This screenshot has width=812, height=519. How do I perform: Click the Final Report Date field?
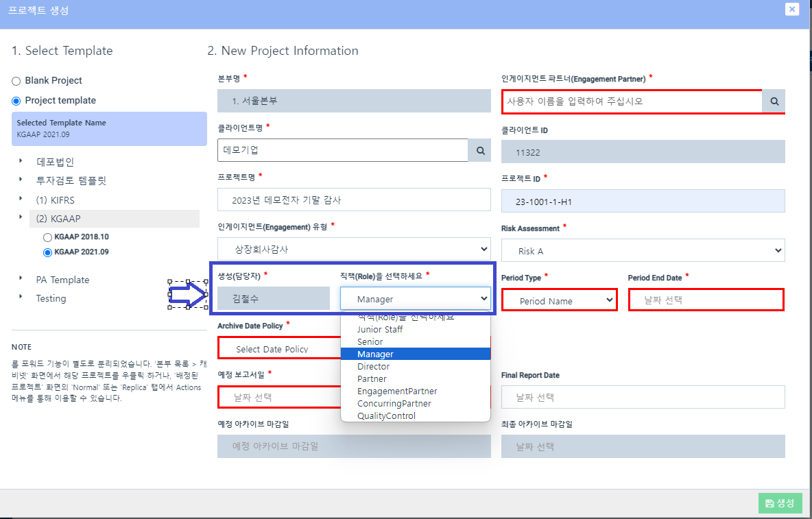click(643, 397)
